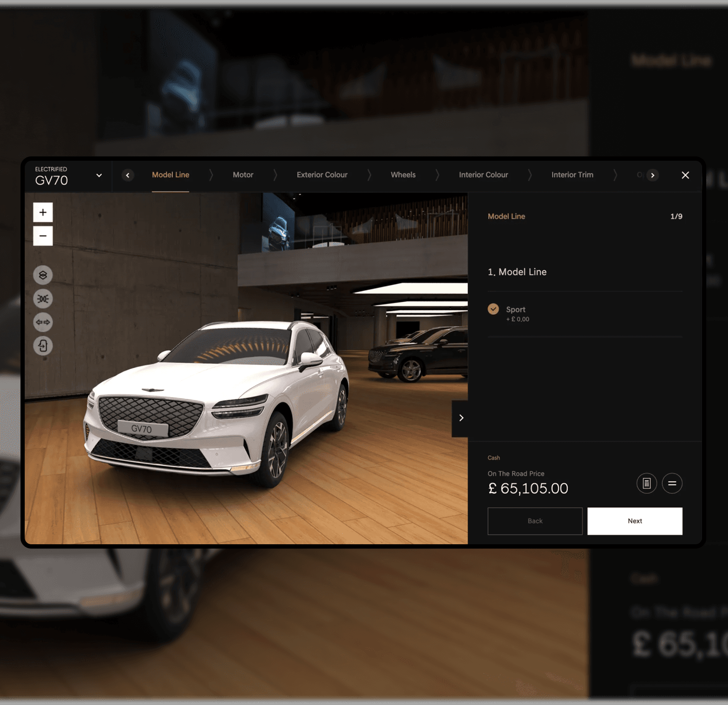The image size is (728, 705).
Task: Zoom out with the minus button
Action: coord(43,236)
